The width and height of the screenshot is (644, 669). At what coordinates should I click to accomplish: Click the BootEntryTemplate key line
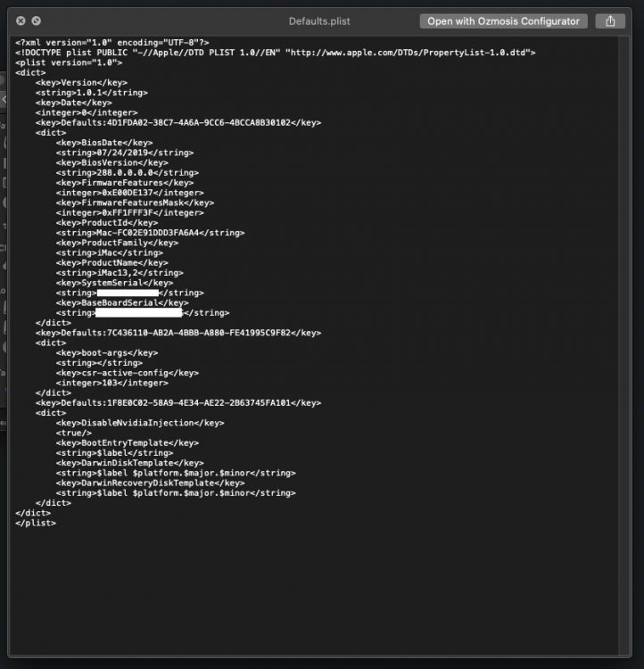128,442
